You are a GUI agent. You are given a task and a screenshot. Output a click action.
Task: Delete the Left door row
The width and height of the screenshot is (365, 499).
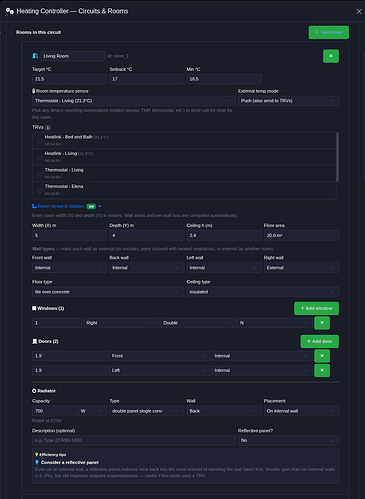(x=322, y=370)
